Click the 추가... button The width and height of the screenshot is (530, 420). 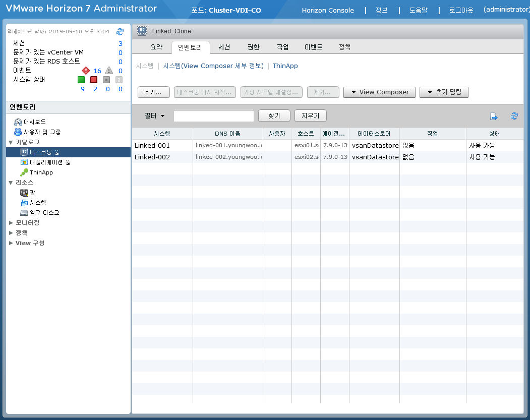click(153, 92)
